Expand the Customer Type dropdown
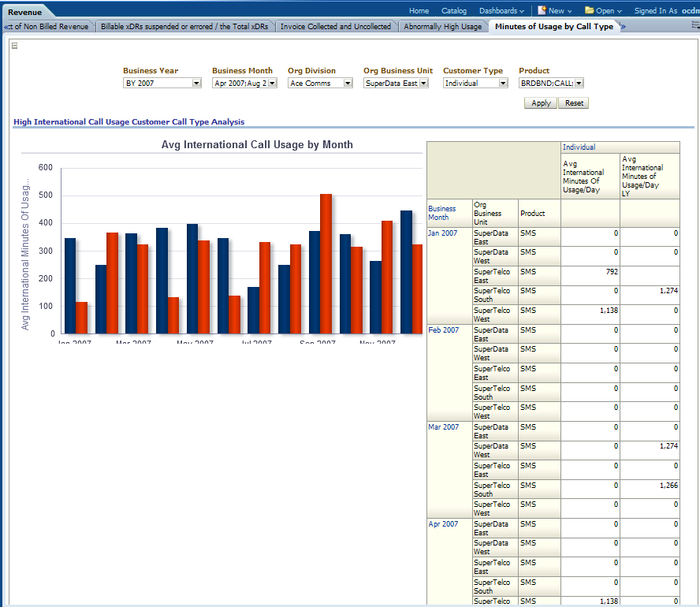 point(503,83)
